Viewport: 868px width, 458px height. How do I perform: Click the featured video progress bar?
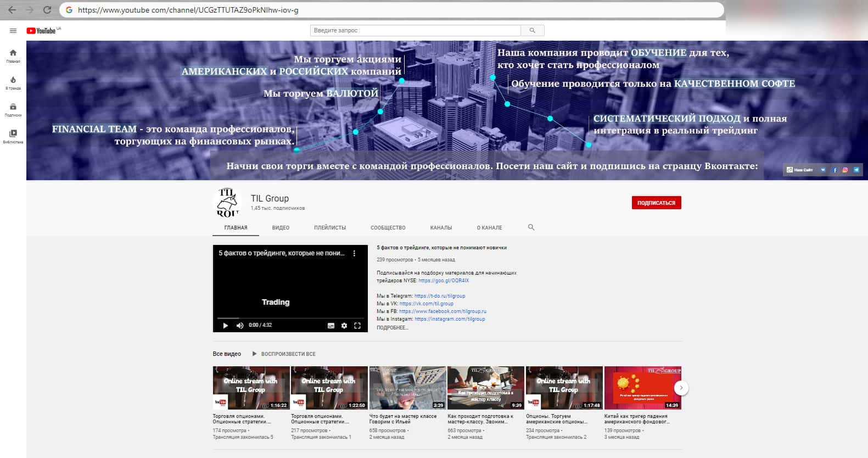290,318
